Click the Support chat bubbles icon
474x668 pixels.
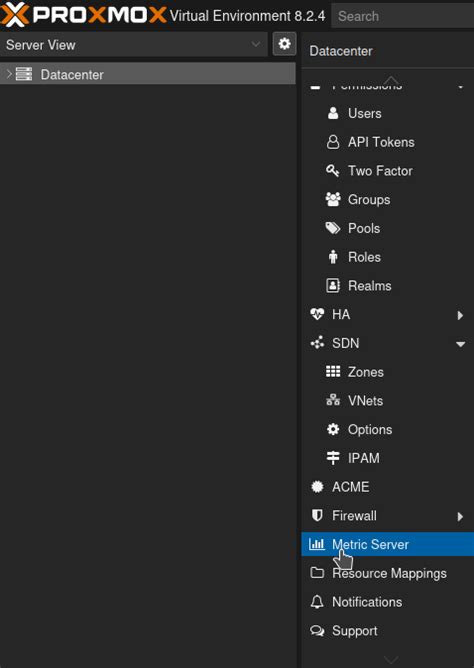point(317,631)
